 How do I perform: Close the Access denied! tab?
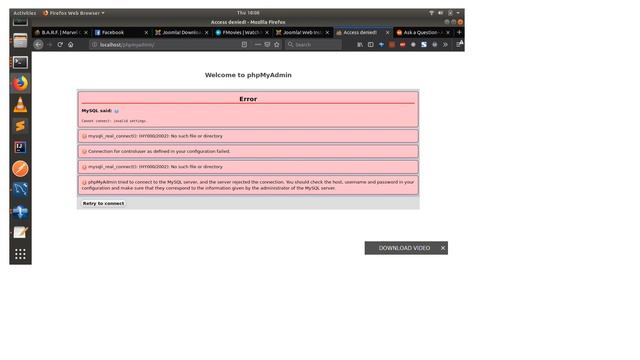click(388, 33)
